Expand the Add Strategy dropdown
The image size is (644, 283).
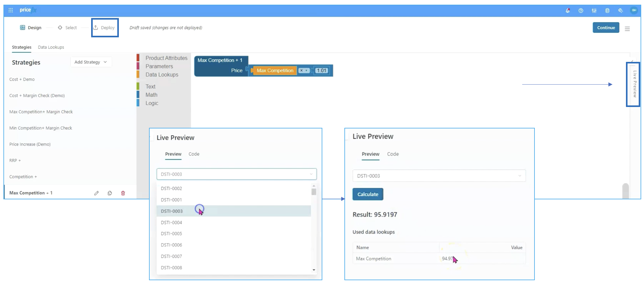pos(91,62)
